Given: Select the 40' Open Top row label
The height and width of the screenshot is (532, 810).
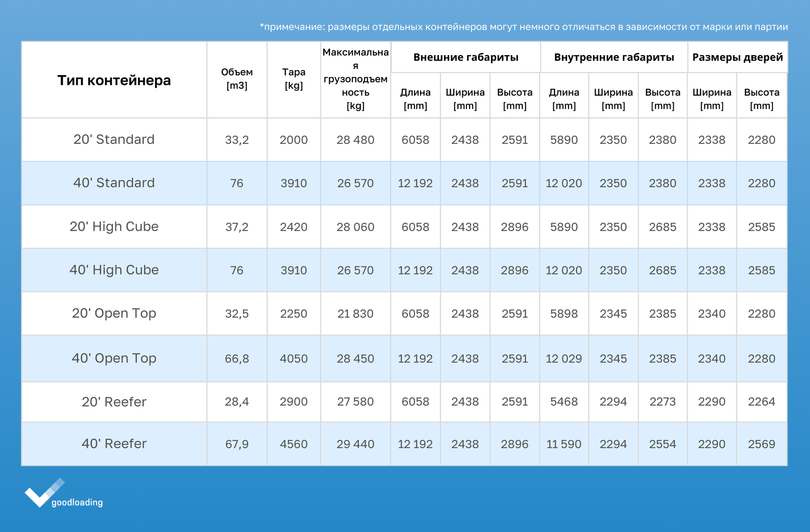Looking at the screenshot, I should point(114,358).
